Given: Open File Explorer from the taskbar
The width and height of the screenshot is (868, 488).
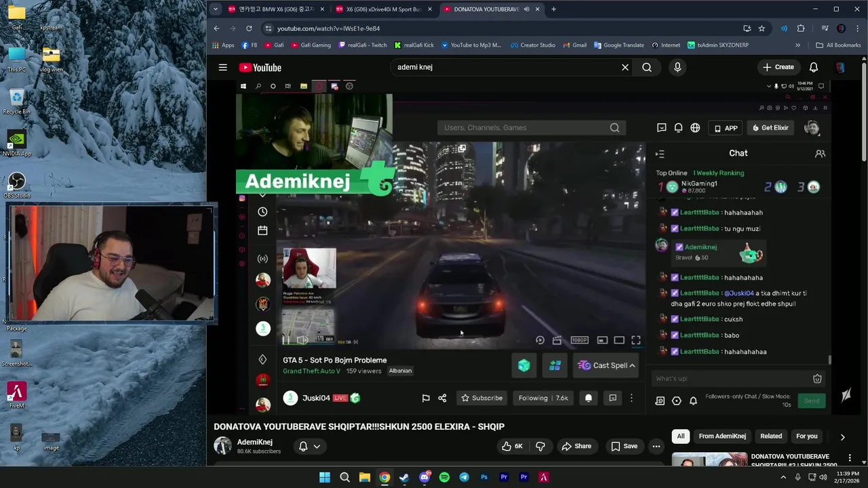Looking at the screenshot, I should [364, 477].
